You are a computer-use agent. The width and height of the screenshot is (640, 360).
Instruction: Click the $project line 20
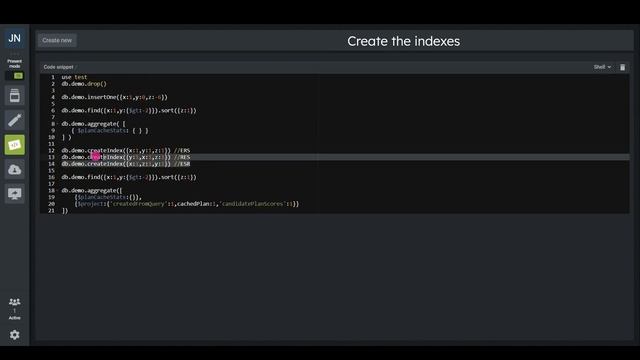tap(187, 204)
